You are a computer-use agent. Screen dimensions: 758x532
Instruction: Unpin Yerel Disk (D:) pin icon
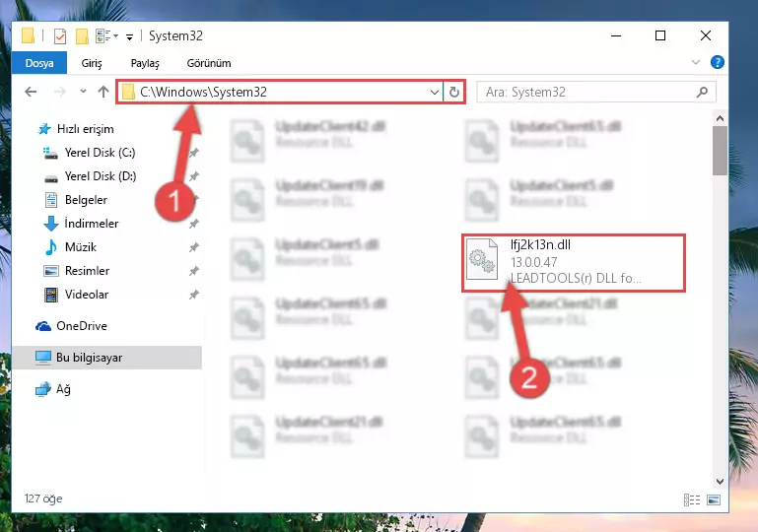click(x=193, y=177)
